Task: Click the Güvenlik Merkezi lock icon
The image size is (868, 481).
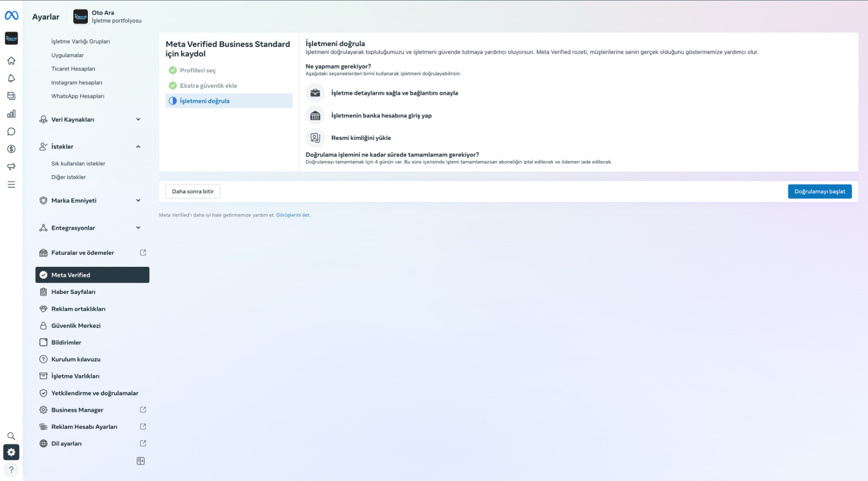Action: 43,326
